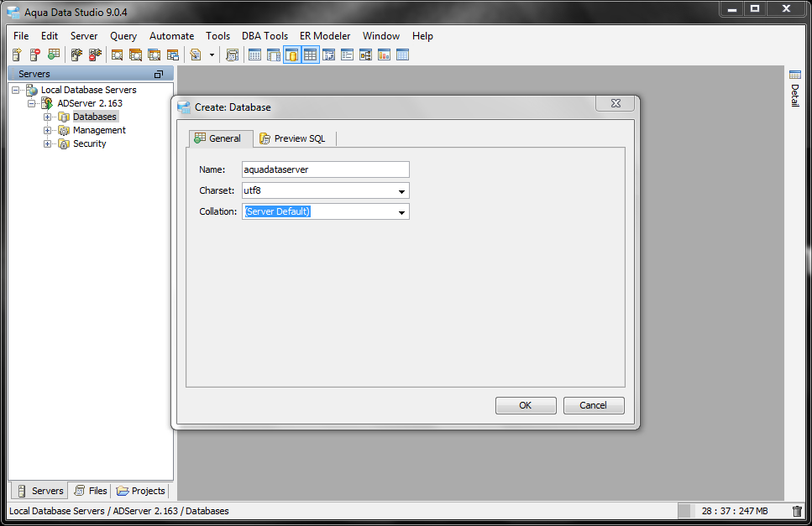Click the green grid table toolbar icon

tap(54, 55)
